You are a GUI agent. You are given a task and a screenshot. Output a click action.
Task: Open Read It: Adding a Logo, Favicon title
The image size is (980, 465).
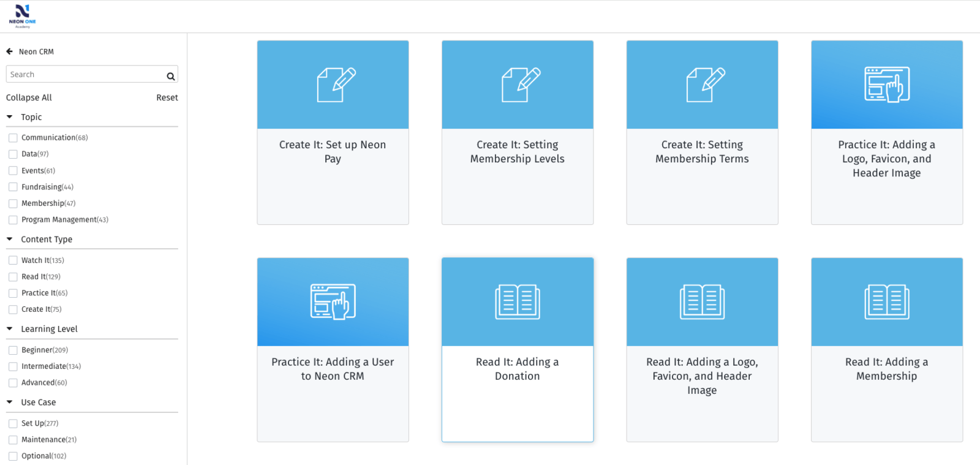coord(702,376)
